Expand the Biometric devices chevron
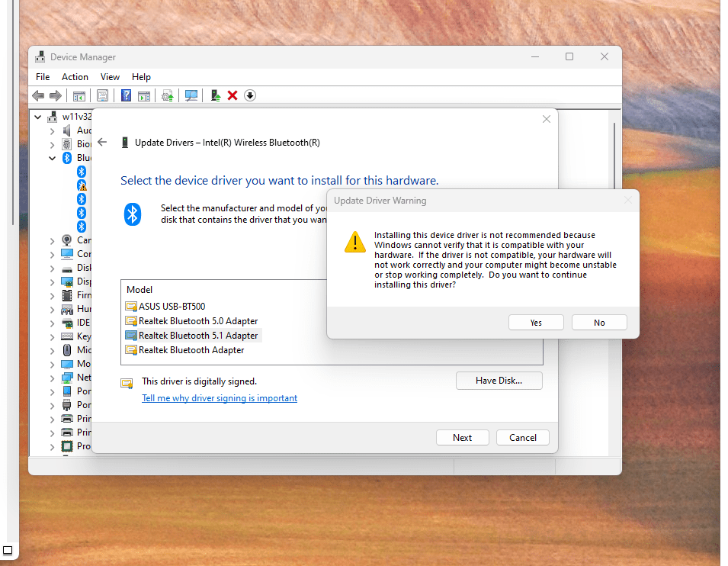Screen dimensions: 728x566 coord(52,144)
